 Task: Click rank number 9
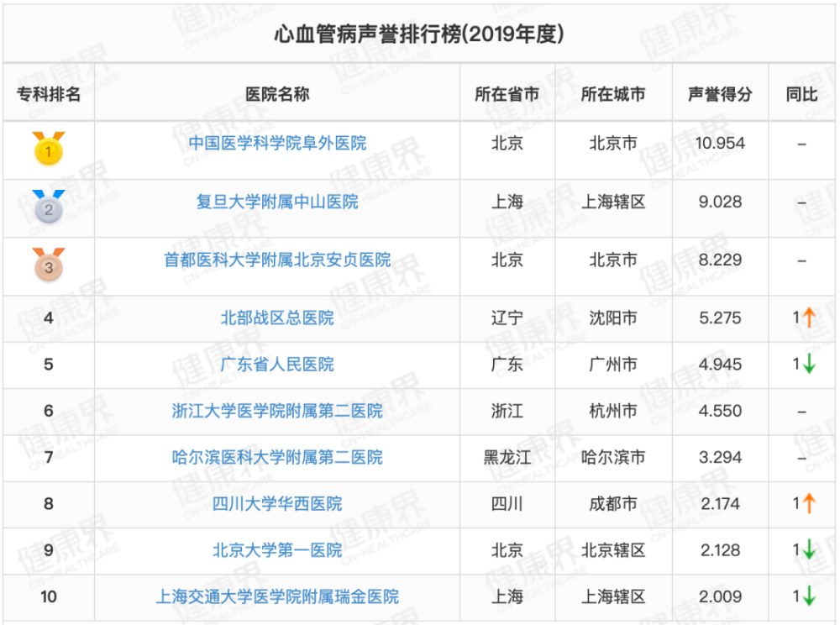49,550
